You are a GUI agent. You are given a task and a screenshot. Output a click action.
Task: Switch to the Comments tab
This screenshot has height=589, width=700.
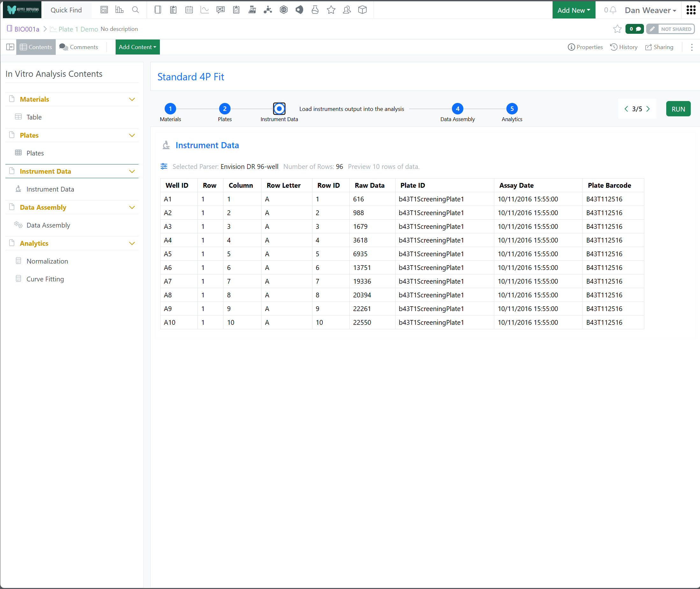[79, 47]
